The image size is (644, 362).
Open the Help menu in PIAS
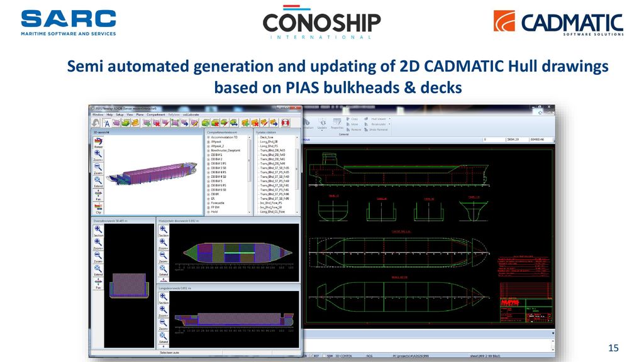(x=109, y=114)
